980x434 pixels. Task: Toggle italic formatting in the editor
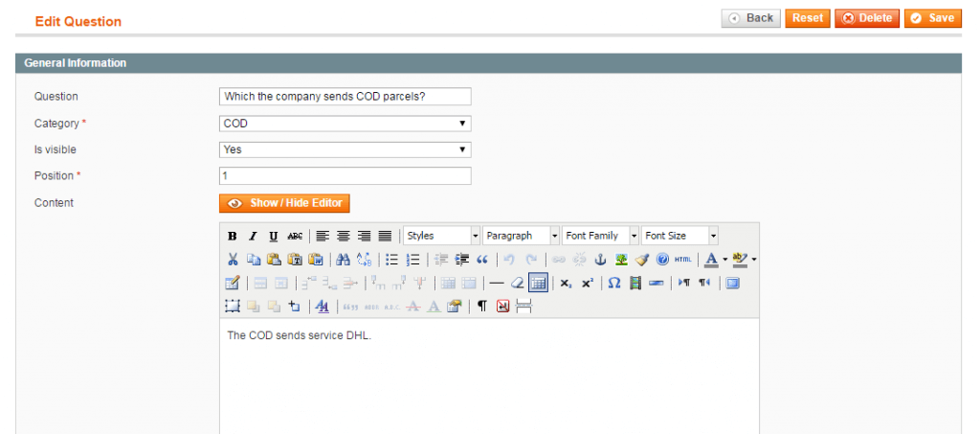(x=253, y=236)
